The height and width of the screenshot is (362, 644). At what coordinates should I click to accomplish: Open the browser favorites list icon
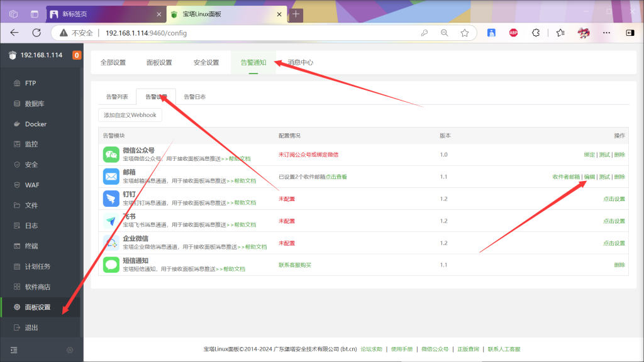560,33
